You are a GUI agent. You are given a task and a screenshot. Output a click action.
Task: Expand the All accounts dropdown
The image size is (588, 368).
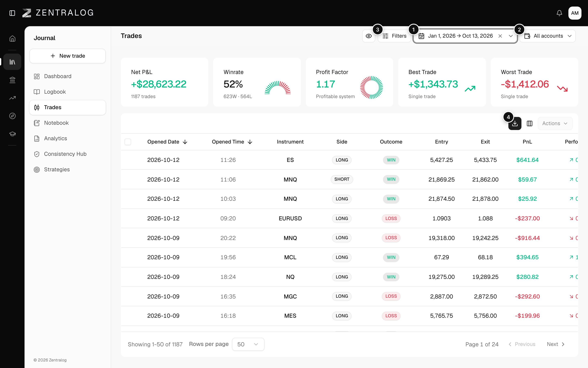click(548, 36)
